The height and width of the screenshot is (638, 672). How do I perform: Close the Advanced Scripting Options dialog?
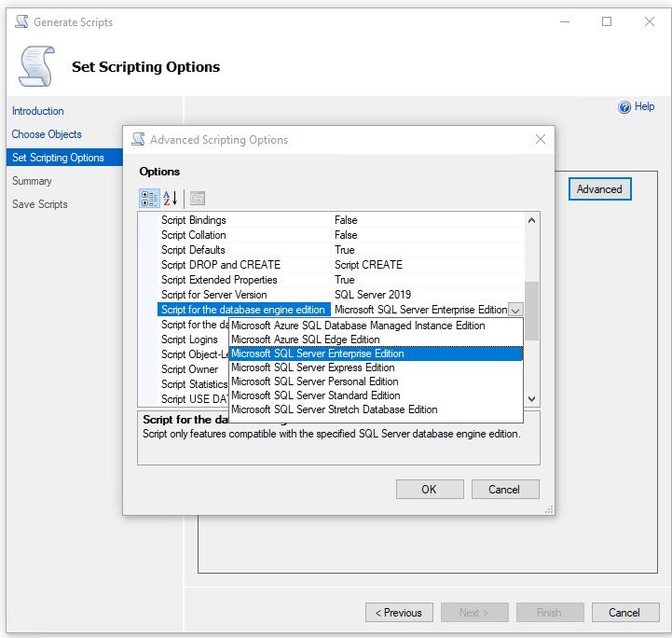[x=540, y=140]
